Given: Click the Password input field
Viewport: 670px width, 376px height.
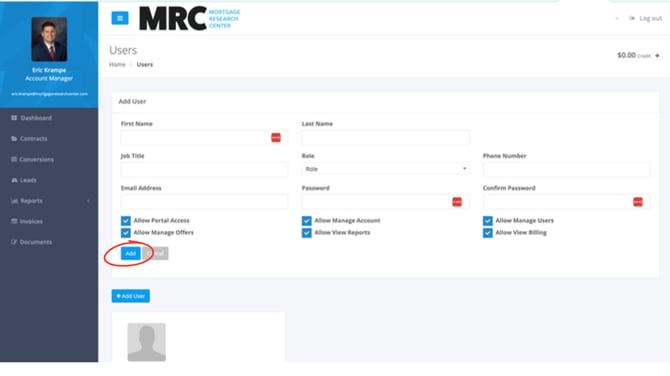Looking at the screenshot, I should [385, 202].
